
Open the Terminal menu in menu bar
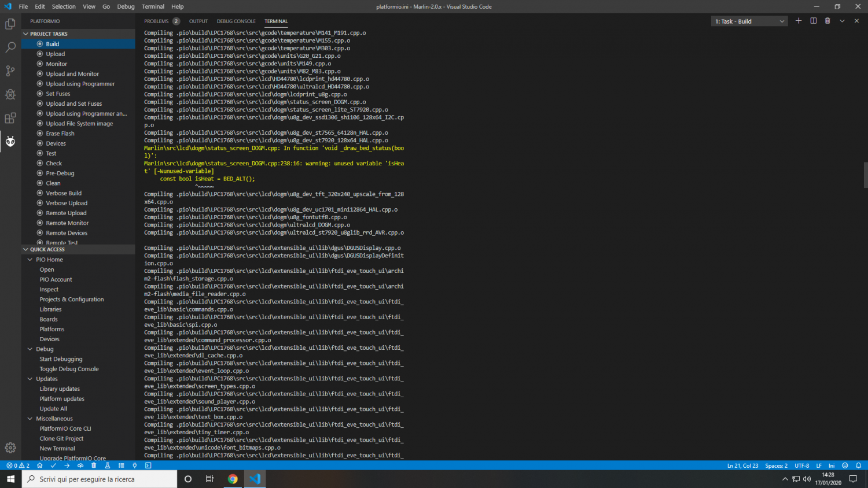click(x=153, y=6)
